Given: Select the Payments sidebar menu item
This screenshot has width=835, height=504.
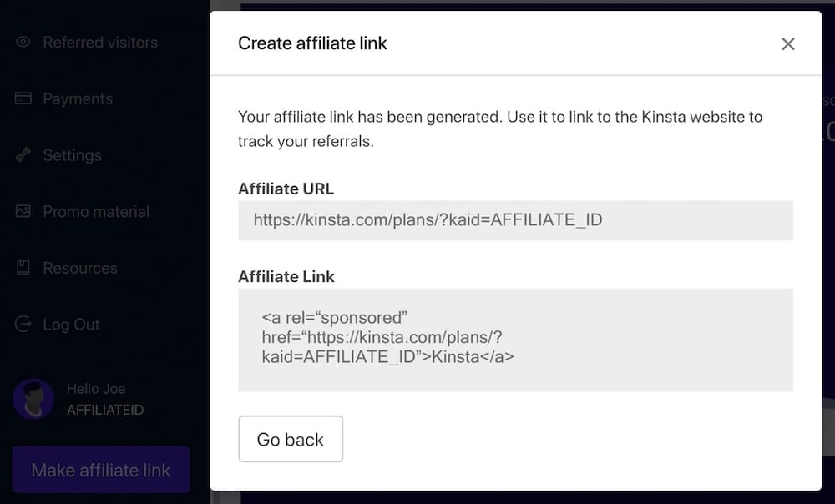Looking at the screenshot, I should click(78, 98).
